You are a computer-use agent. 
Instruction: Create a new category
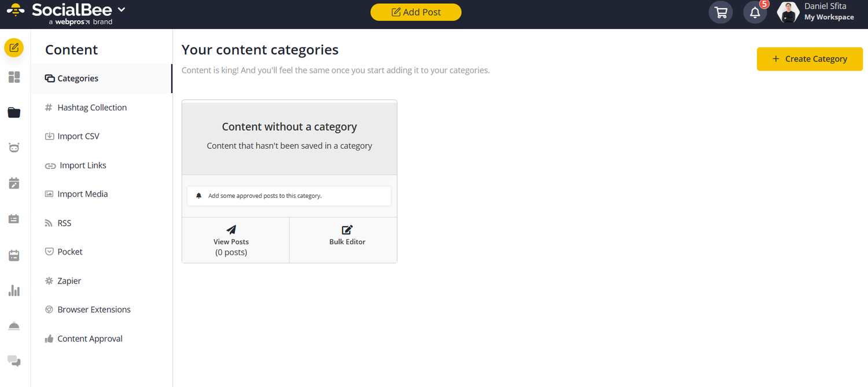[x=809, y=58]
